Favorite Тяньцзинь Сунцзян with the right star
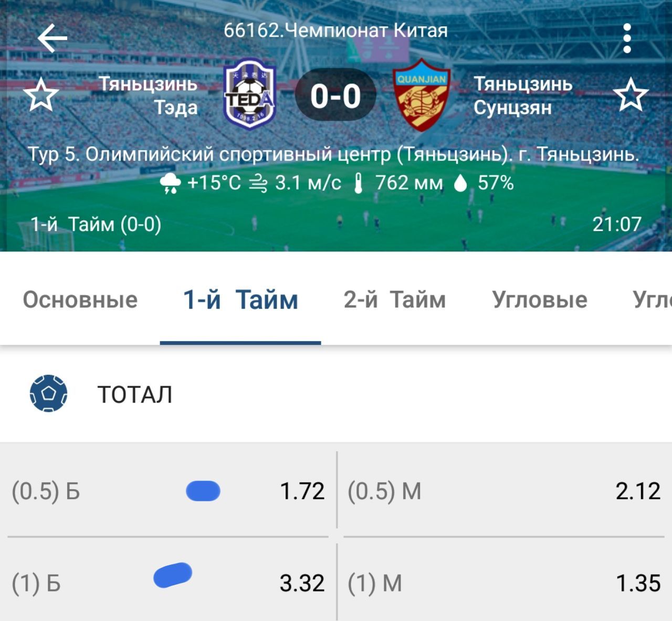Screen dimensions: 672x621 tap(631, 95)
